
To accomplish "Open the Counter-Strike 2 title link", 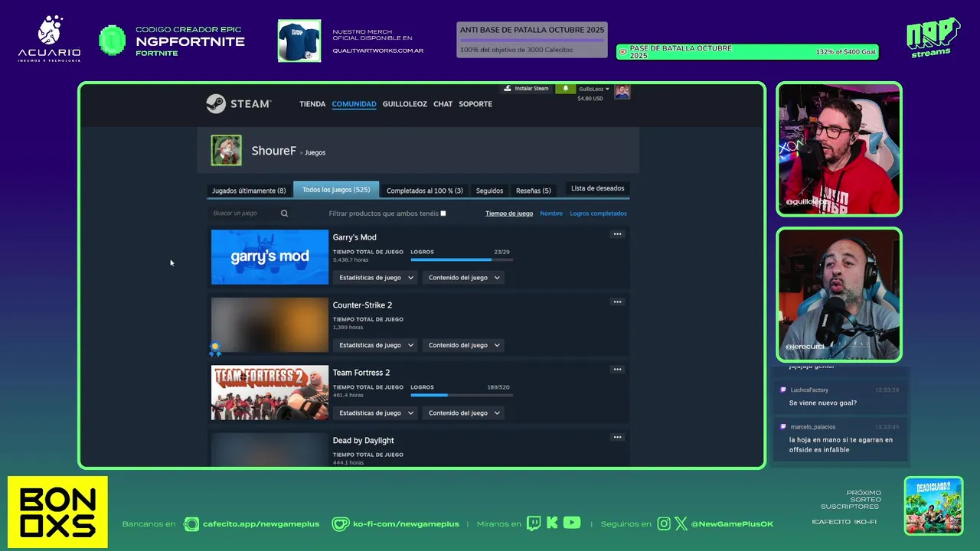I will (x=362, y=305).
